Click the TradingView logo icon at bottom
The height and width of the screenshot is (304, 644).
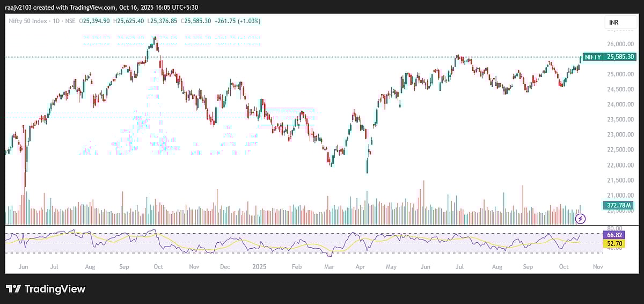(x=13, y=289)
